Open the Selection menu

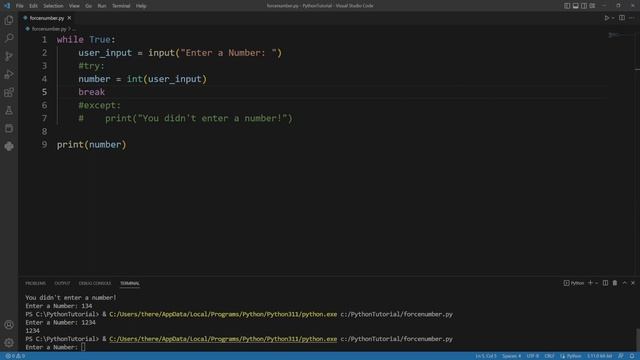click(x=53, y=6)
